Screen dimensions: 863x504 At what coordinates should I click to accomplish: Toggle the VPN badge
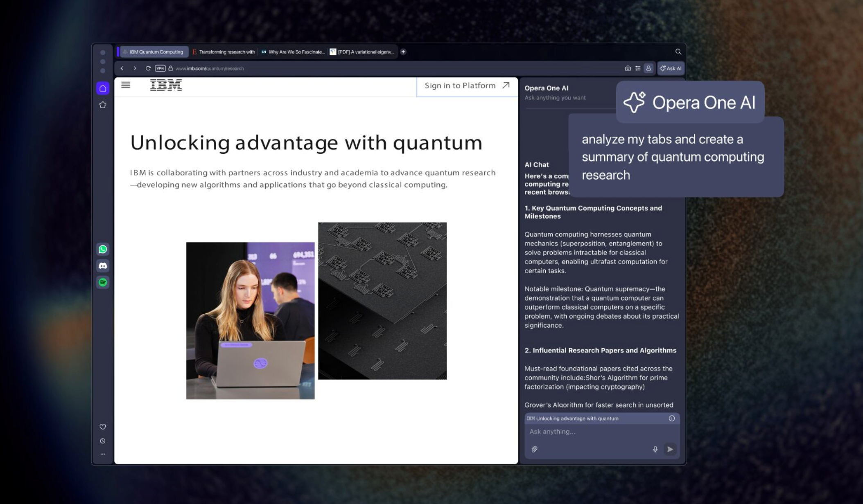(x=160, y=68)
